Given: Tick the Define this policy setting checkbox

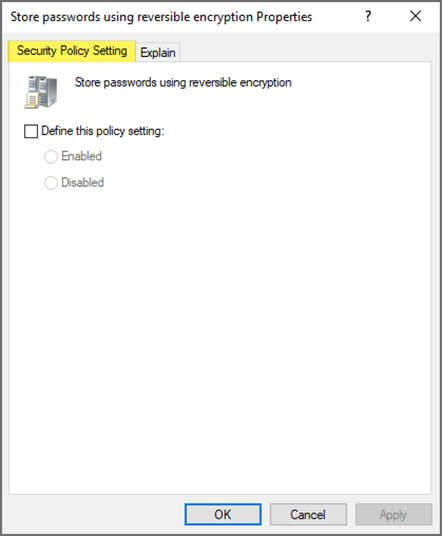Looking at the screenshot, I should point(31,131).
